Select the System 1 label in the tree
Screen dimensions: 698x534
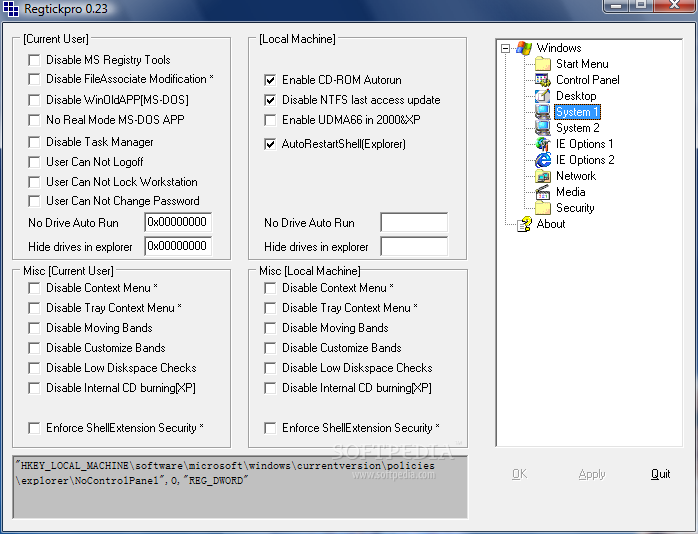click(x=577, y=112)
